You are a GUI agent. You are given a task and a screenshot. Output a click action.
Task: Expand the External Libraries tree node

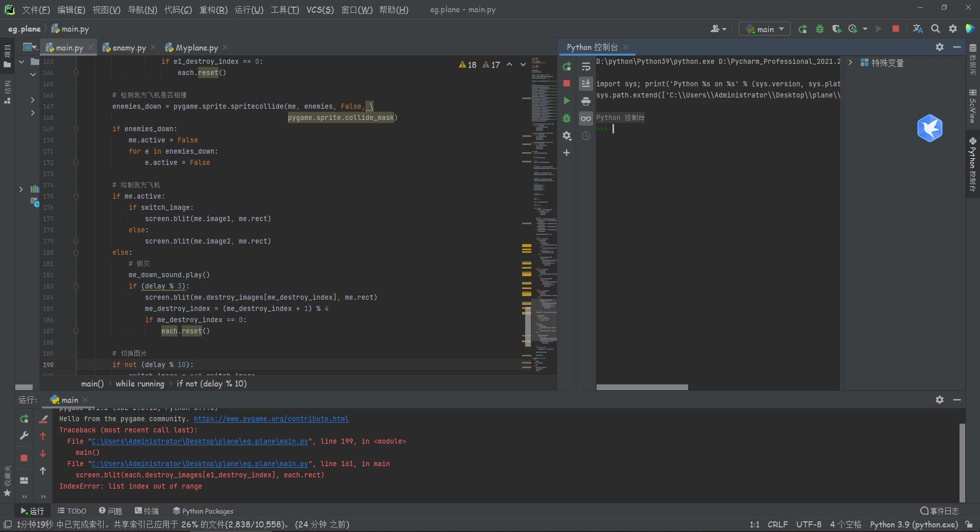[21, 189]
